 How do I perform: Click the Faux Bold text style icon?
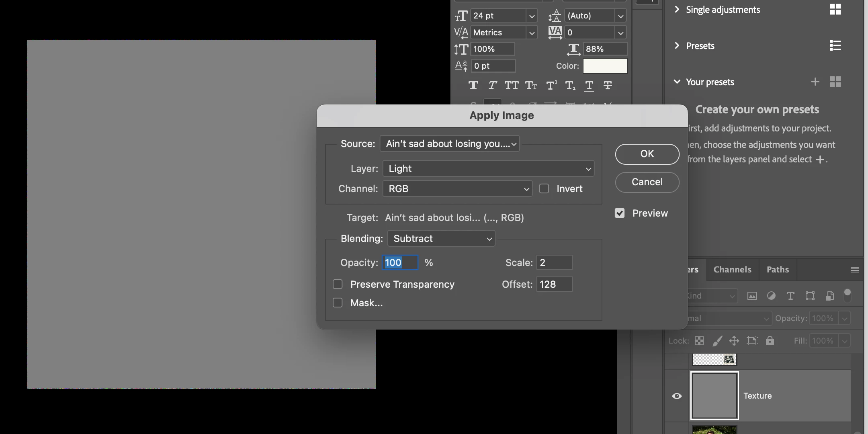473,85
